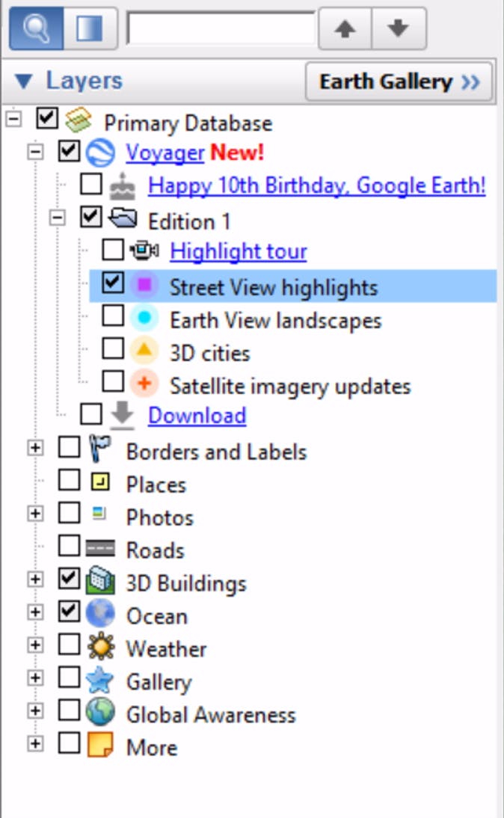Screen dimensions: 504x818
Task: Click the move up arrow button
Action: click(345, 28)
